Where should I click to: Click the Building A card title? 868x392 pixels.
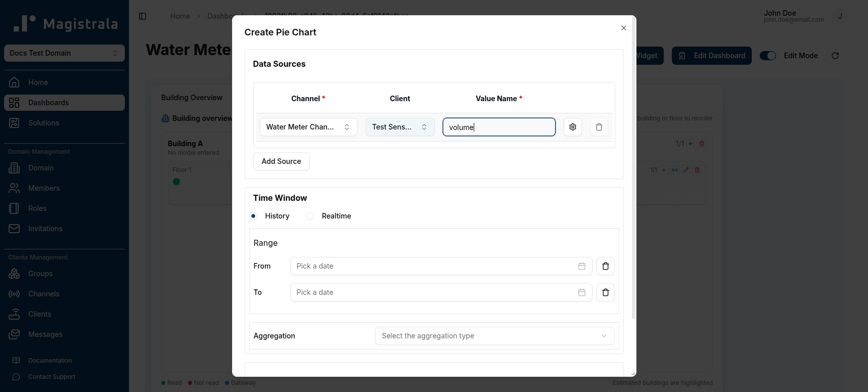pos(185,144)
